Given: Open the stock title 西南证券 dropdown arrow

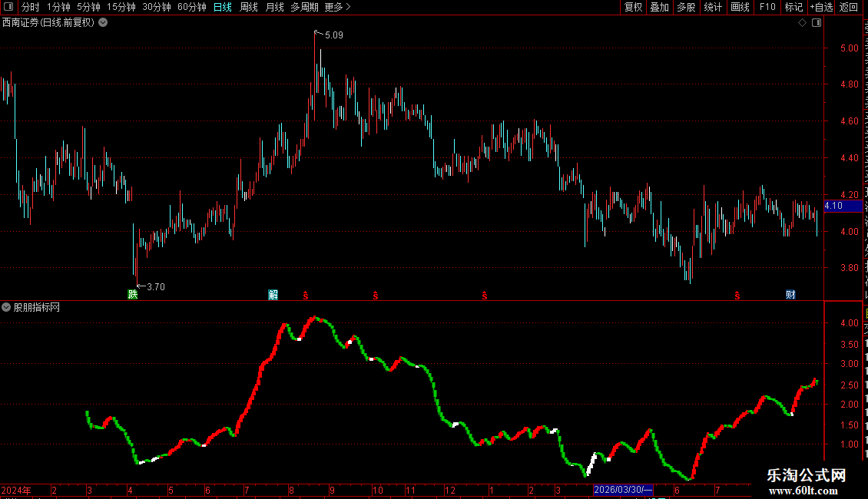Looking at the screenshot, I should pos(103,23).
